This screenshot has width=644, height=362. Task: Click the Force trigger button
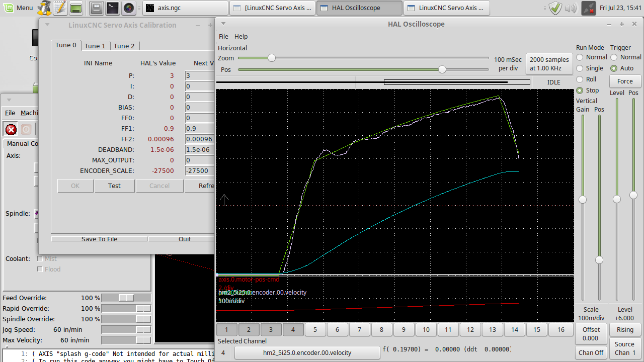click(x=625, y=81)
